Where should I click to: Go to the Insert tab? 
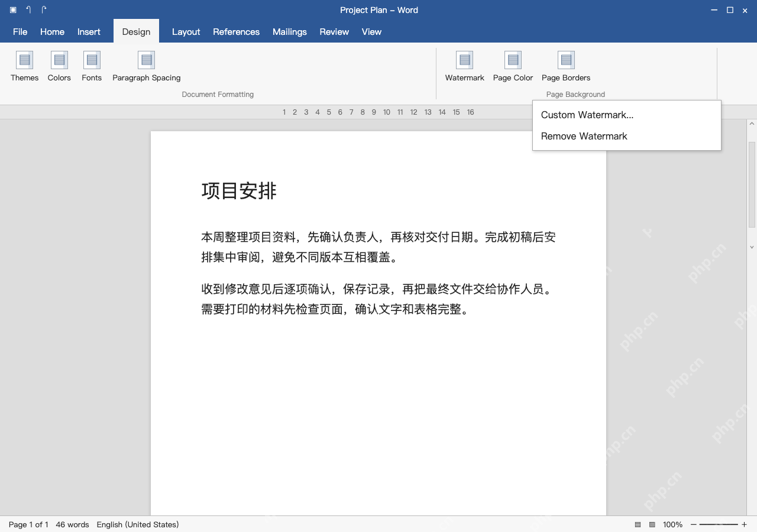pyautogui.click(x=89, y=32)
